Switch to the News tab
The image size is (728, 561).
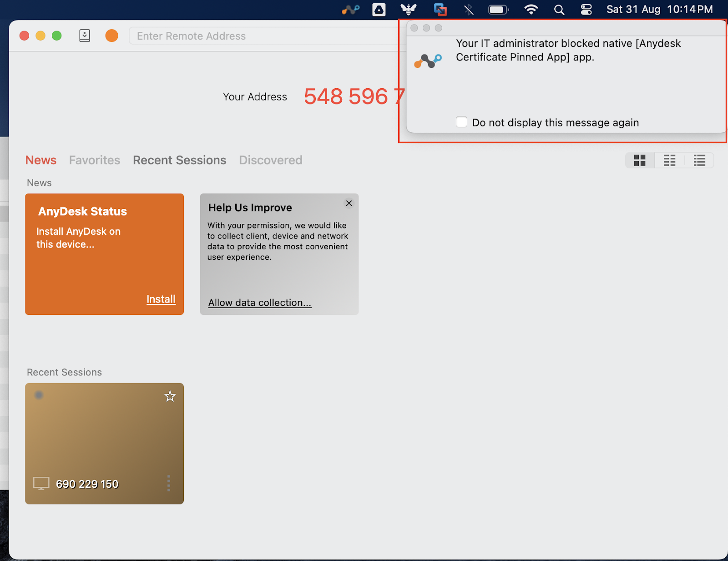41,160
